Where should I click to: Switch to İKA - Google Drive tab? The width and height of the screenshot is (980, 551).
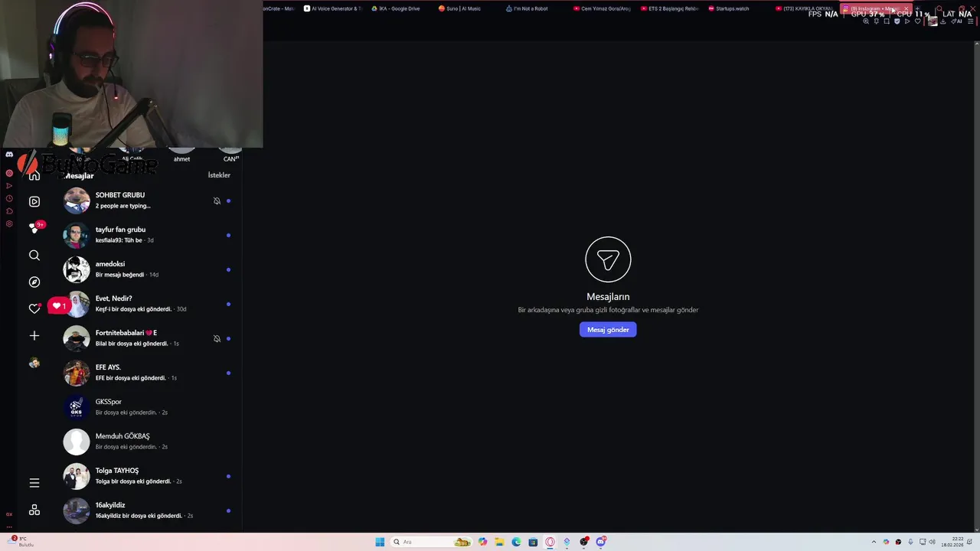click(396, 8)
